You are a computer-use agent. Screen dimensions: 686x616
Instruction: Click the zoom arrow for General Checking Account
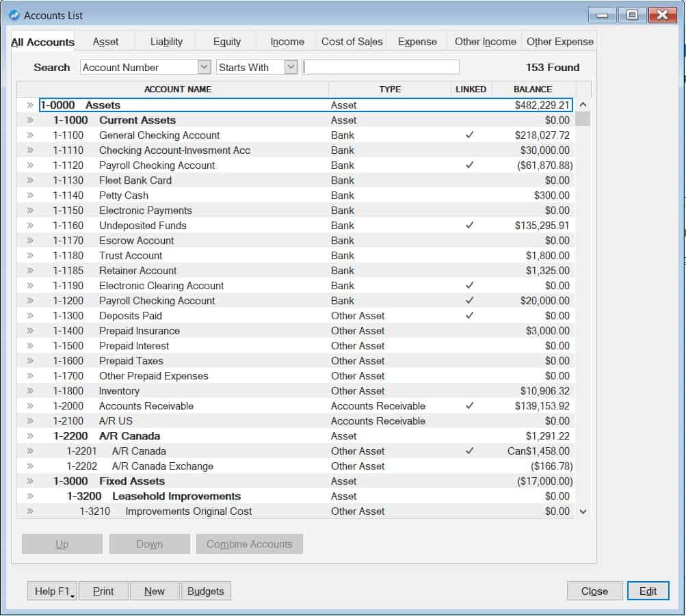click(x=29, y=135)
